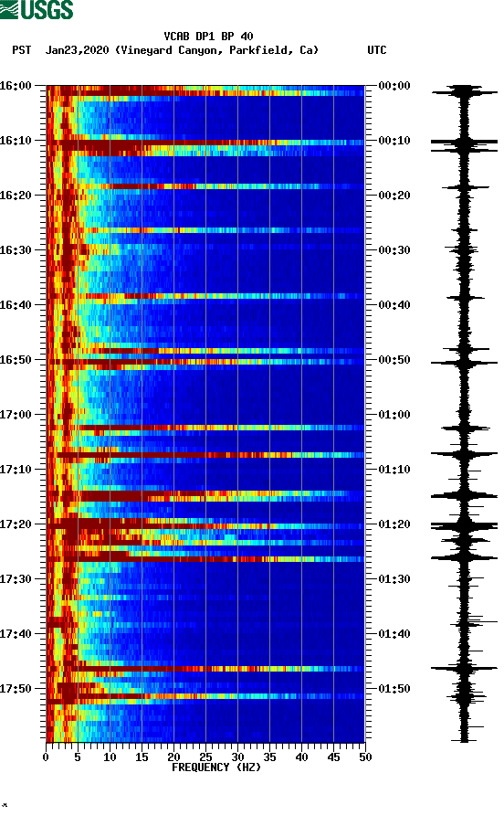Click the '25' frequency tick label
Screen dimensions: 504x815
(x=205, y=757)
